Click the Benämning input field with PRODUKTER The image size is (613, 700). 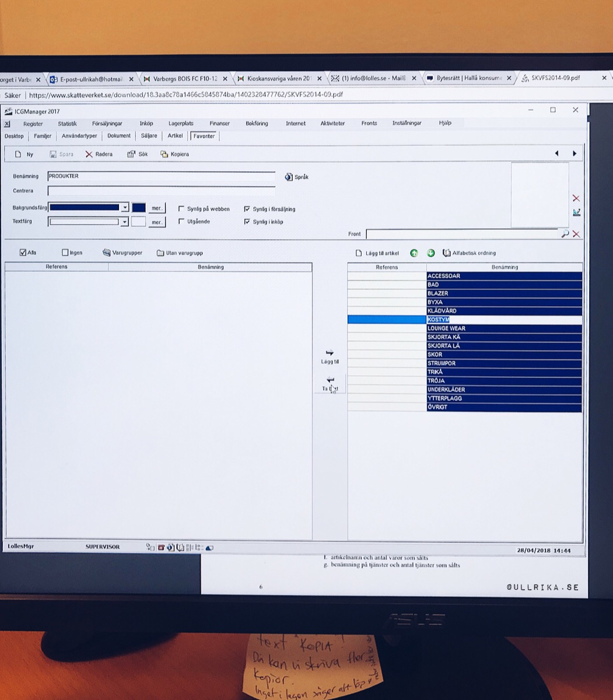pos(161,176)
